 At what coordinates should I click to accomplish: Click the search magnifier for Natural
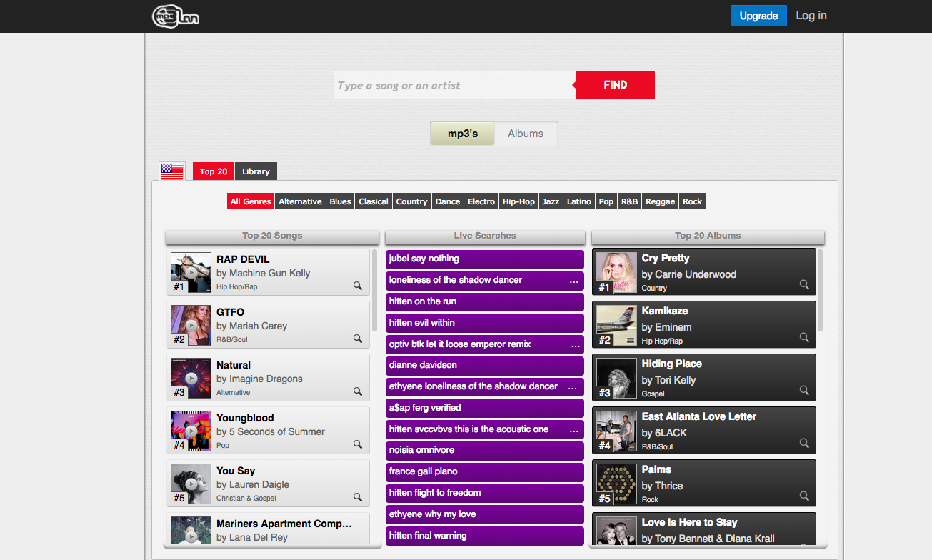[x=358, y=391]
